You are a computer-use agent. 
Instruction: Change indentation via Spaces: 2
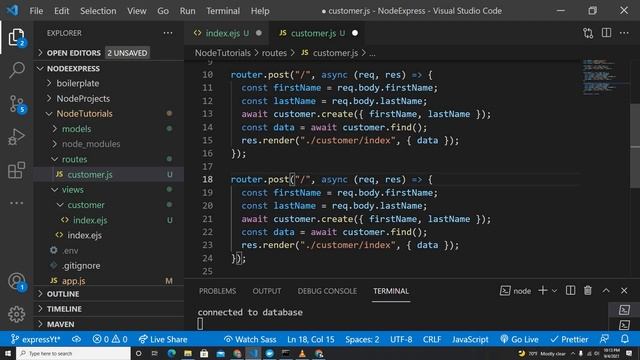[x=362, y=339]
